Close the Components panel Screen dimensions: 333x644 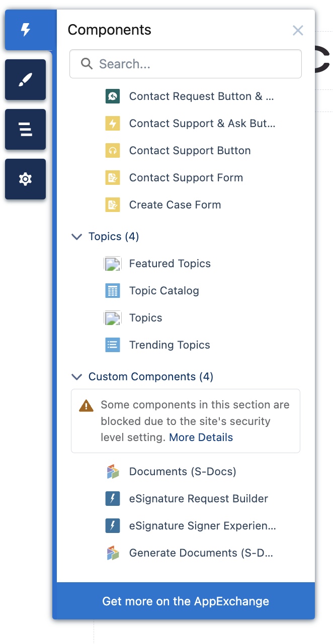(x=298, y=30)
